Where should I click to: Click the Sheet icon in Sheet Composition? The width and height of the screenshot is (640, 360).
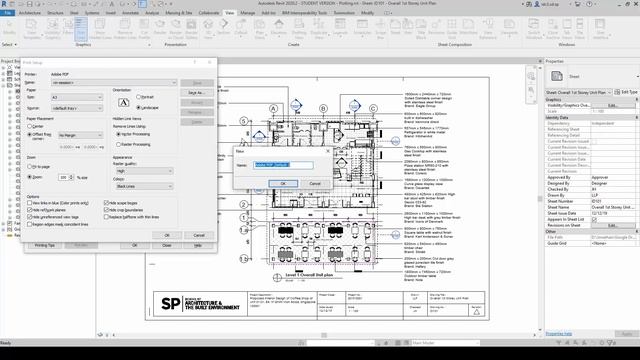point(395,28)
